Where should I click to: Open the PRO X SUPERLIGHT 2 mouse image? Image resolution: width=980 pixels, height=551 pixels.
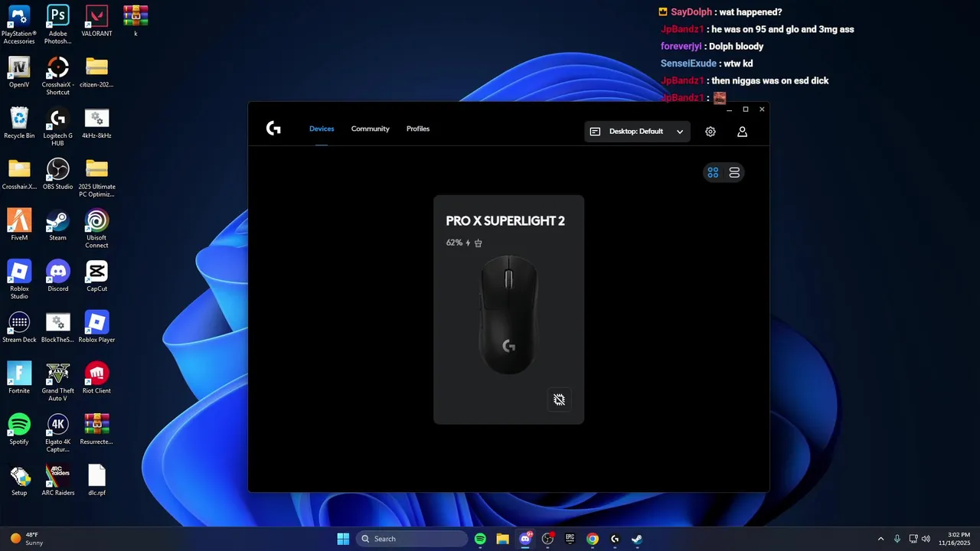509,315
